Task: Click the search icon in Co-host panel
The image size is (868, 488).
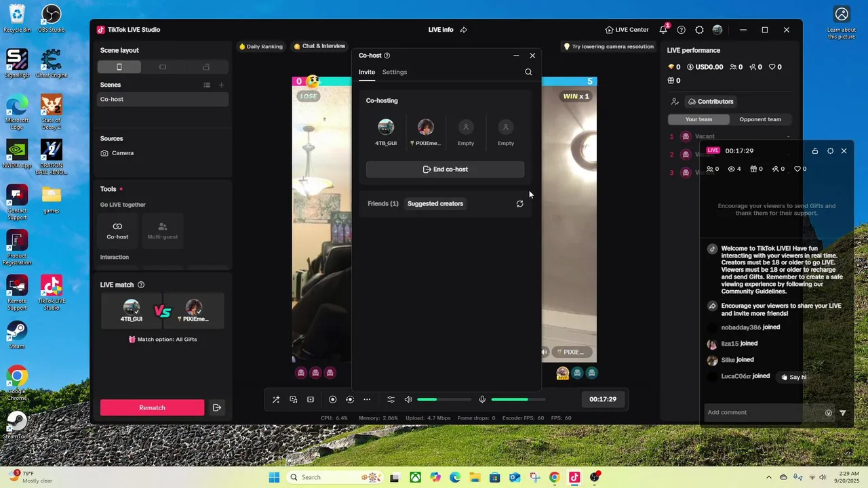Action: pyautogui.click(x=528, y=72)
